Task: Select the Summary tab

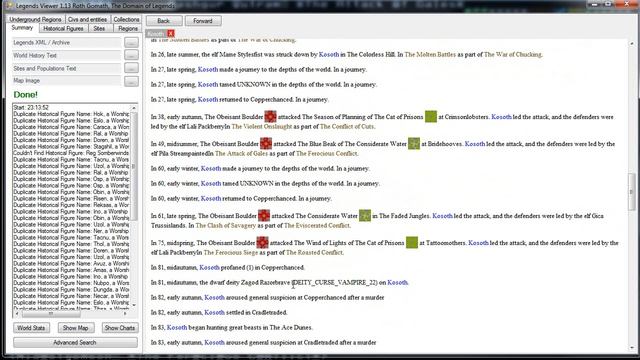Action: (x=22, y=28)
